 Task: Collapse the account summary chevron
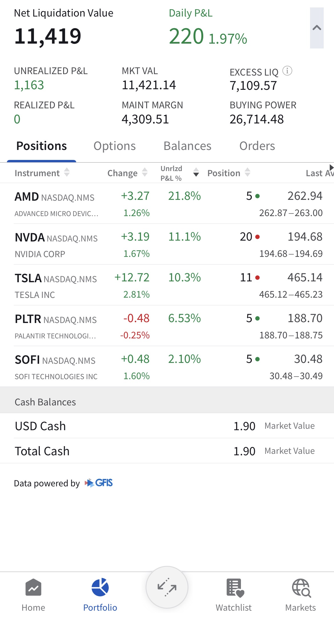(317, 28)
